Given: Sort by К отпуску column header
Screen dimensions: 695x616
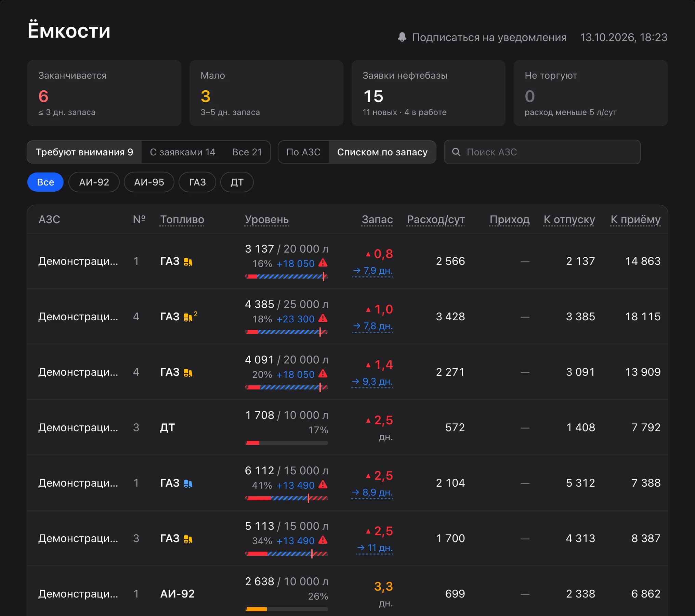Looking at the screenshot, I should (569, 219).
